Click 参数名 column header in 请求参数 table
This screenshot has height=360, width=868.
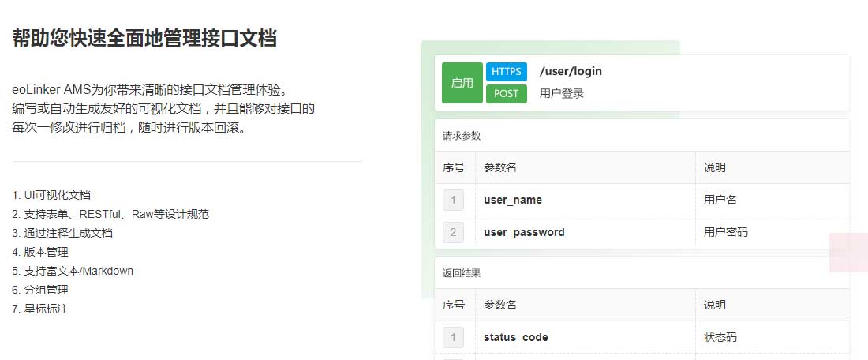[x=500, y=167]
